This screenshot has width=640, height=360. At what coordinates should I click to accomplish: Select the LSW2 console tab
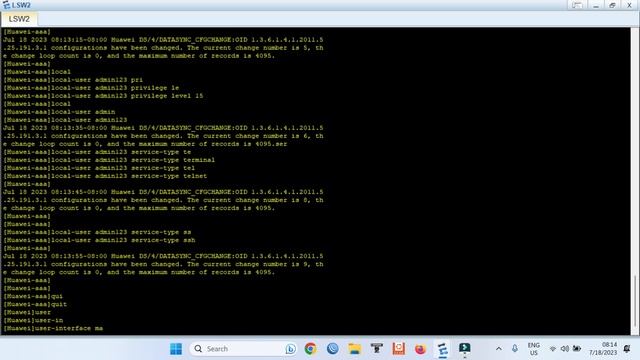(x=19, y=19)
